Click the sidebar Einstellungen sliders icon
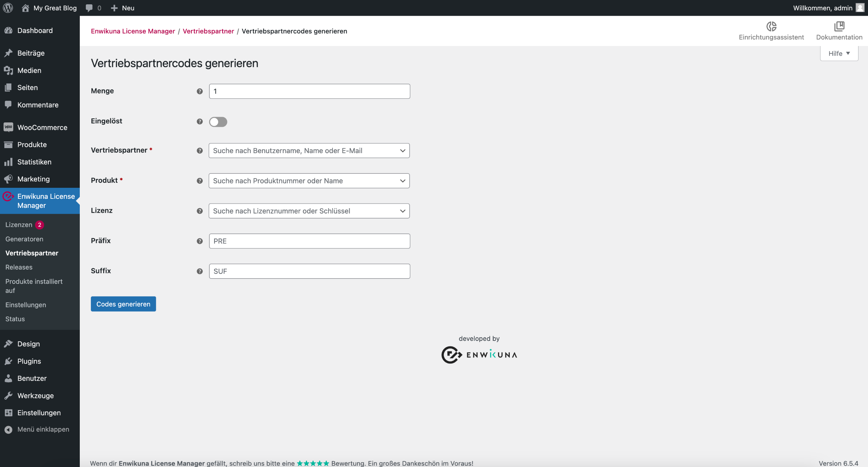Screen dimensions: 868x467 point(8,413)
